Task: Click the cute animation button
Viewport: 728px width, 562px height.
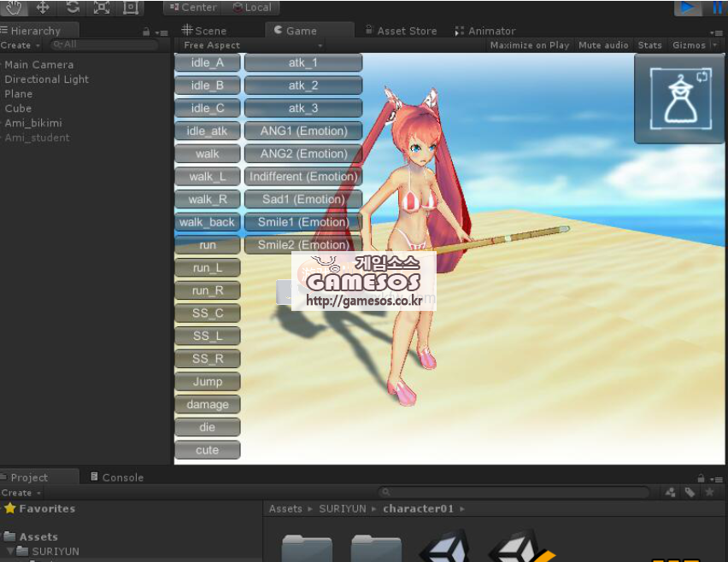Action: coord(208,450)
